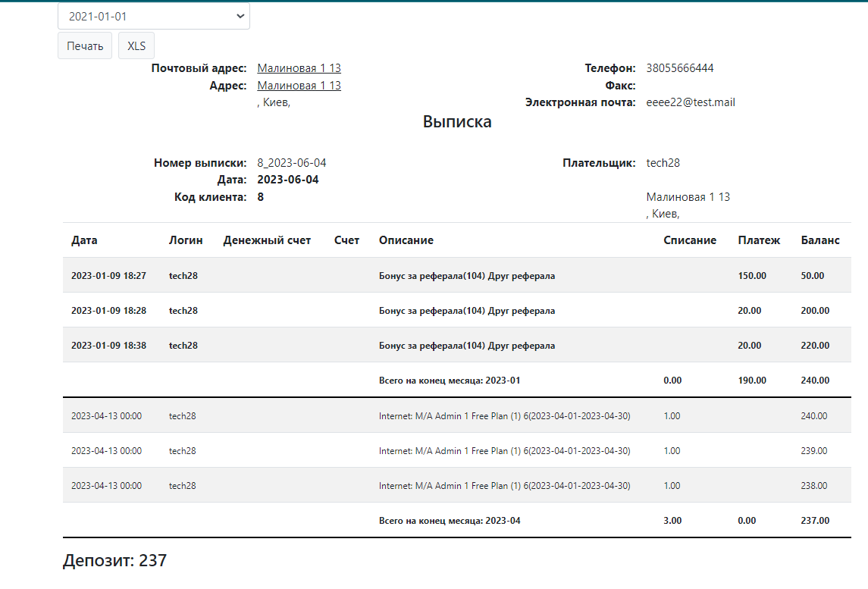Click the Платеж column header
Image resolution: width=868 pixels, height=589 pixels.
coord(759,240)
